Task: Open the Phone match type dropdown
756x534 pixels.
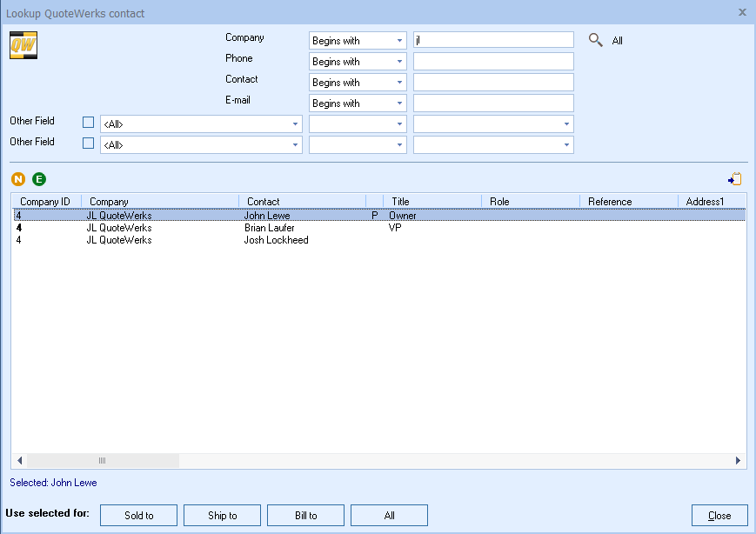Action: click(358, 61)
